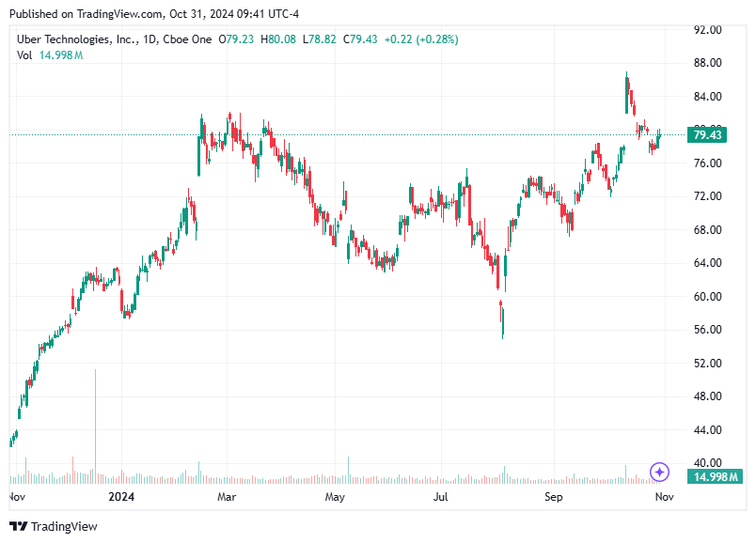Click the 14.998 M volume axis label
The height and width of the screenshot is (543, 756).
[x=715, y=477]
